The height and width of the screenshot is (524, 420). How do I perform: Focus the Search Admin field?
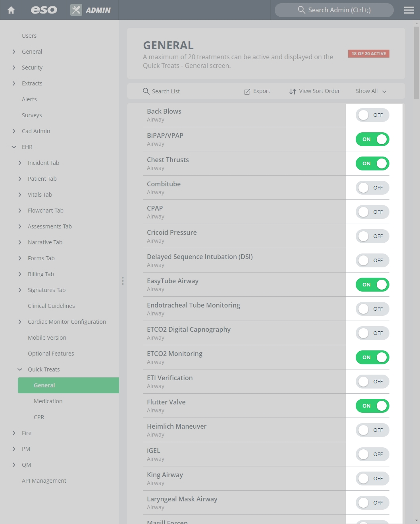(x=334, y=10)
